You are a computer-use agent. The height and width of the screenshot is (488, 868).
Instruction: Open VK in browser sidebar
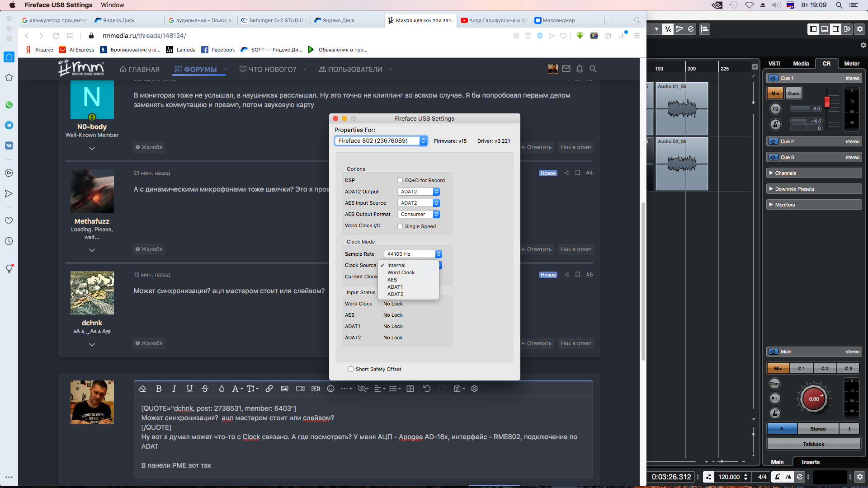click(9, 145)
